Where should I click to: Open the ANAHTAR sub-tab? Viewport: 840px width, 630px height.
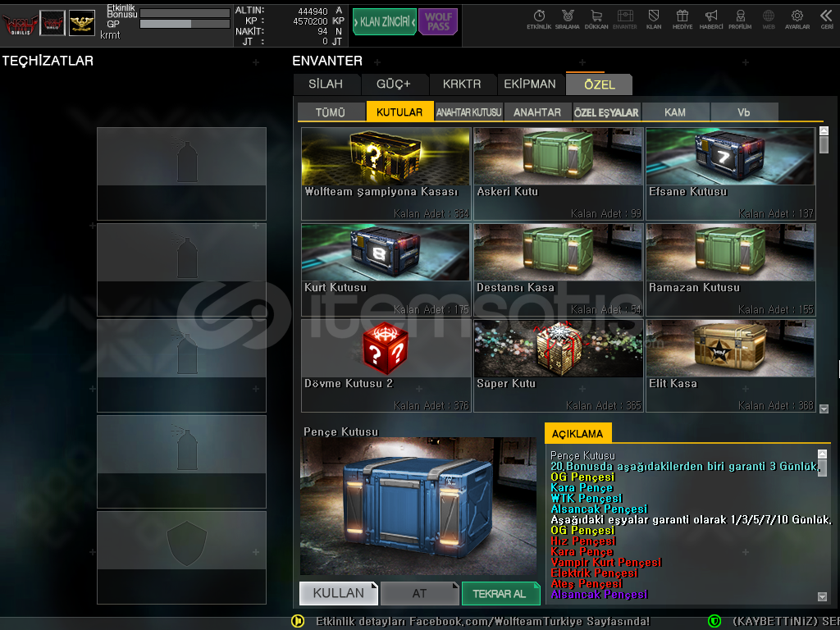point(537,112)
